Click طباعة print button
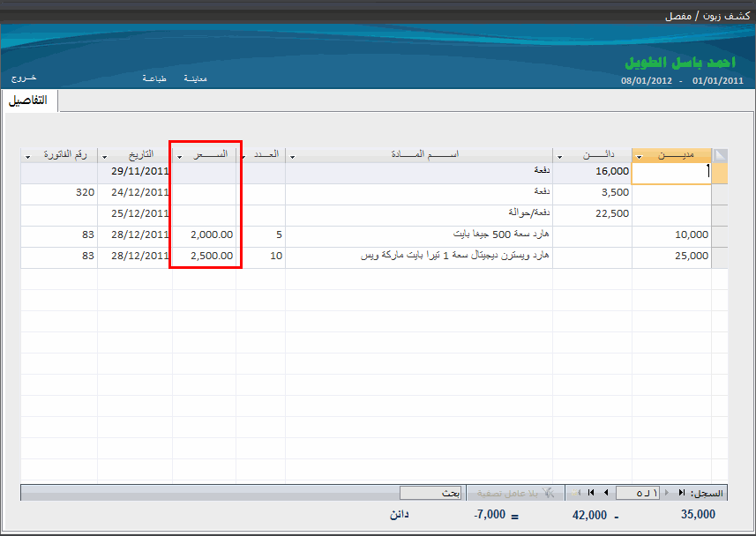The image size is (756, 536). [x=154, y=78]
